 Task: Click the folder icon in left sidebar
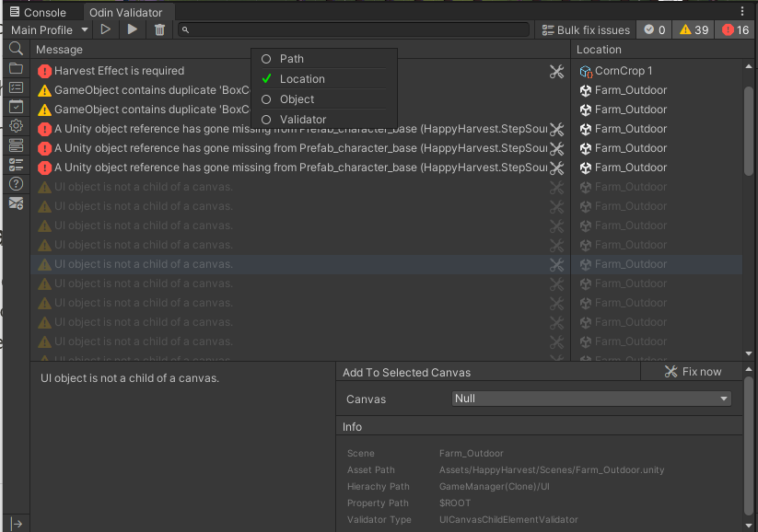(16, 68)
